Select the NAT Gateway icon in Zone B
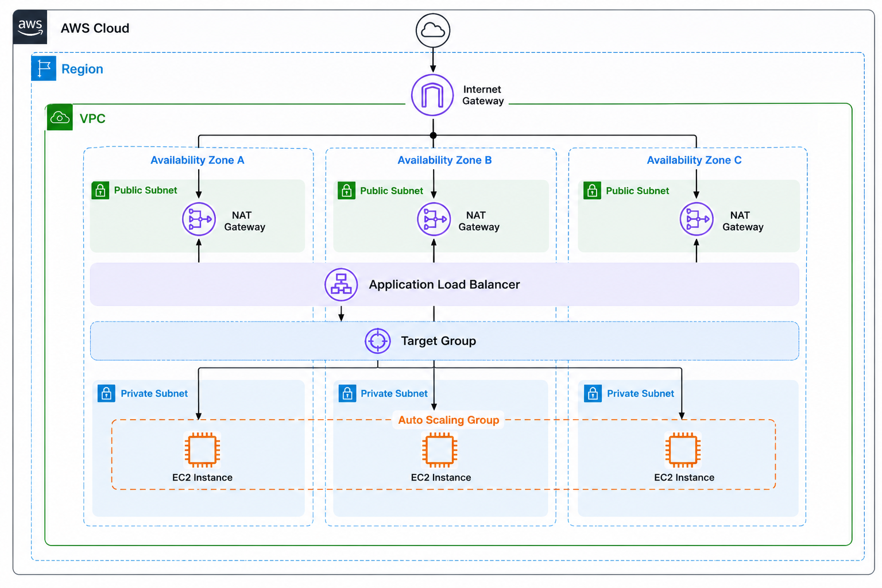The height and width of the screenshot is (588, 882). [434, 219]
